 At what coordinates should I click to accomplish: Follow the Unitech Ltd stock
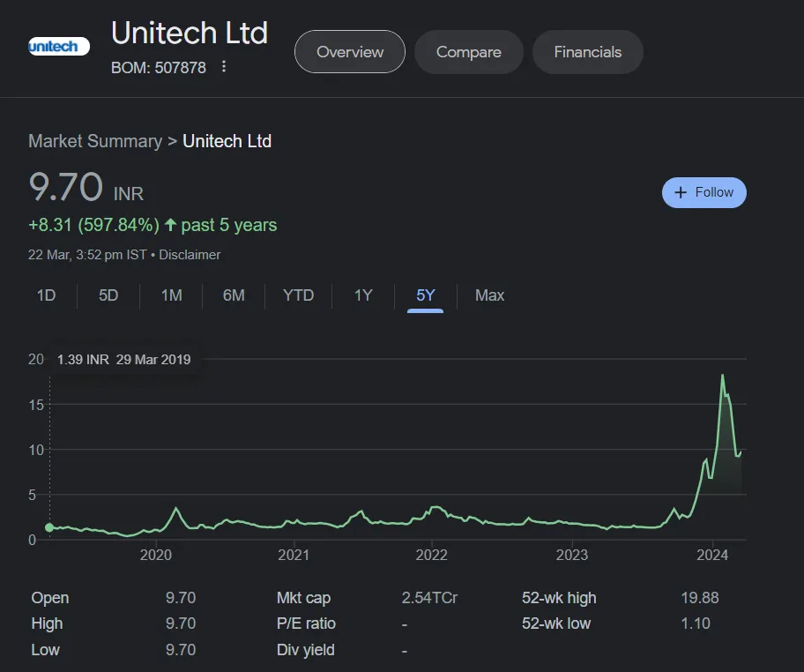pos(704,192)
